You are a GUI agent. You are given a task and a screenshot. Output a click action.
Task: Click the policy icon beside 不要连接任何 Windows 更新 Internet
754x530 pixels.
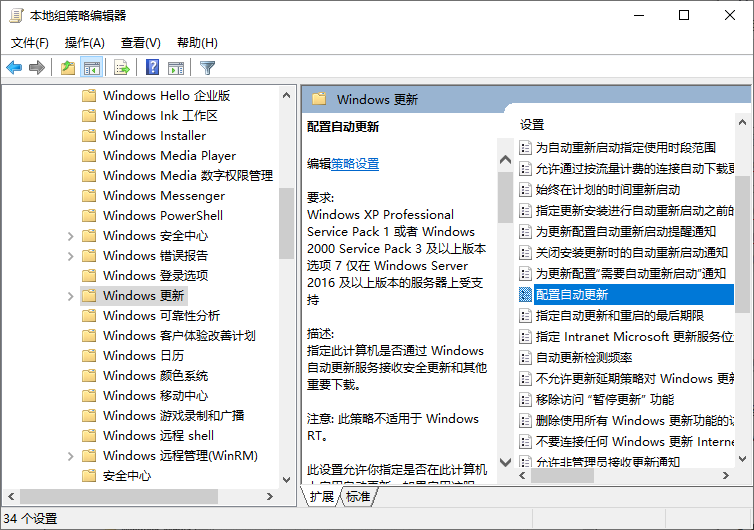point(526,442)
